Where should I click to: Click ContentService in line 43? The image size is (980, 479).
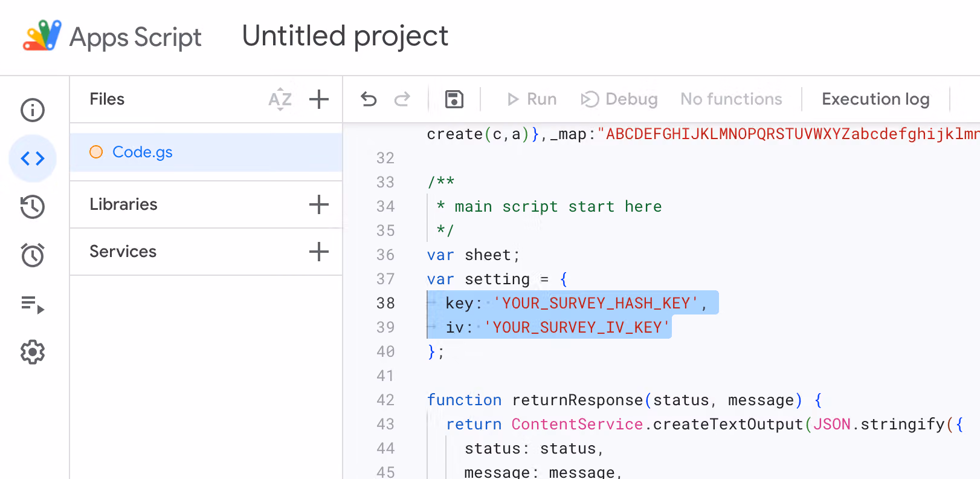tap(577, 424)
